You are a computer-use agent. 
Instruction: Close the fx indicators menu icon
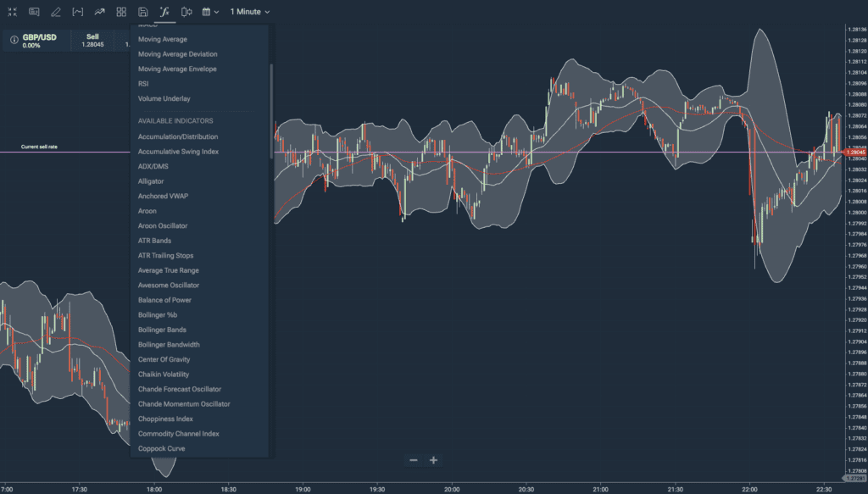[164, 12]
